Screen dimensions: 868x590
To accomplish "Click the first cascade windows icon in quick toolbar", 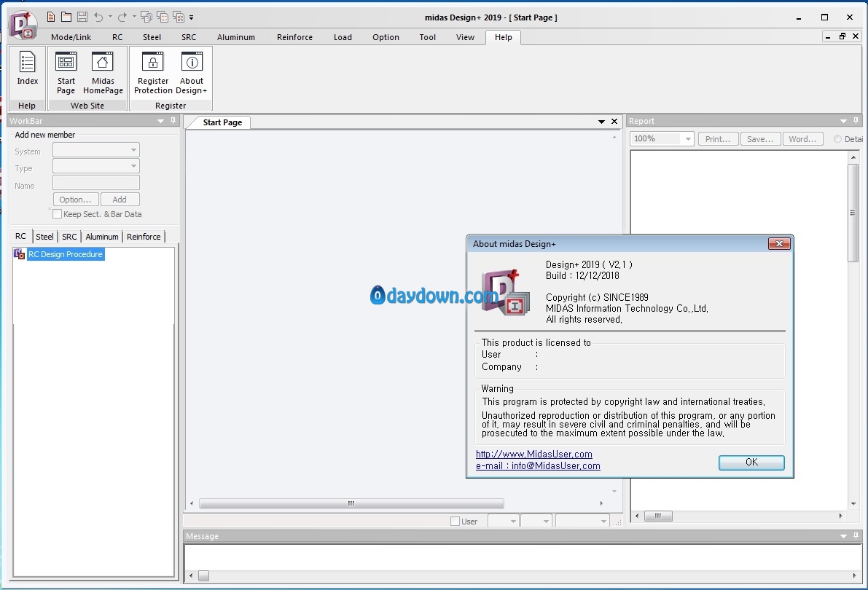I will click(x=146, y=17).
